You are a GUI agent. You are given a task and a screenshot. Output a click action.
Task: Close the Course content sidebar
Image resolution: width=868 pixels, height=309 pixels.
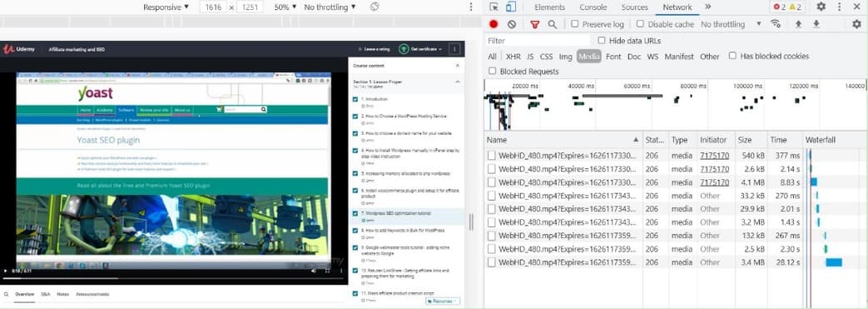pos(457,65)
